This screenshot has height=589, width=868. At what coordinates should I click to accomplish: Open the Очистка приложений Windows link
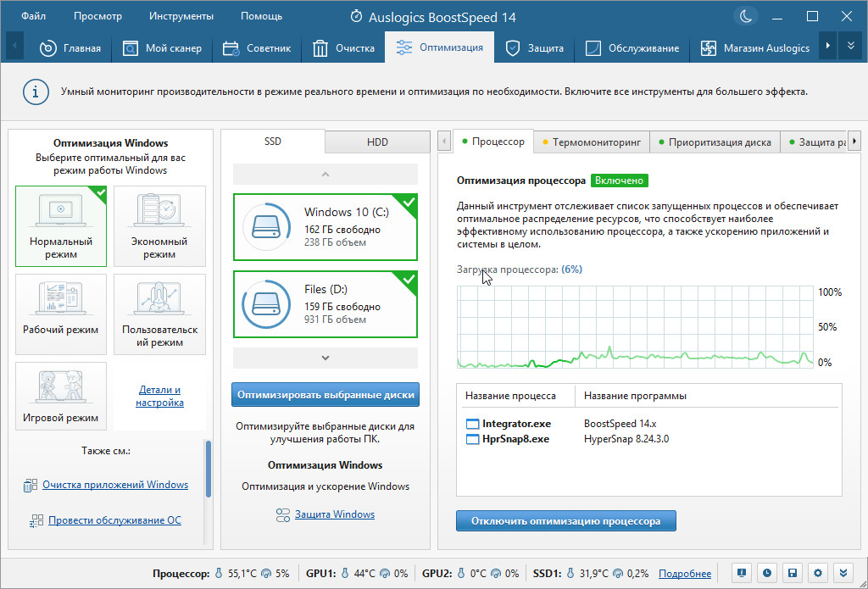(x=115, y=485)
